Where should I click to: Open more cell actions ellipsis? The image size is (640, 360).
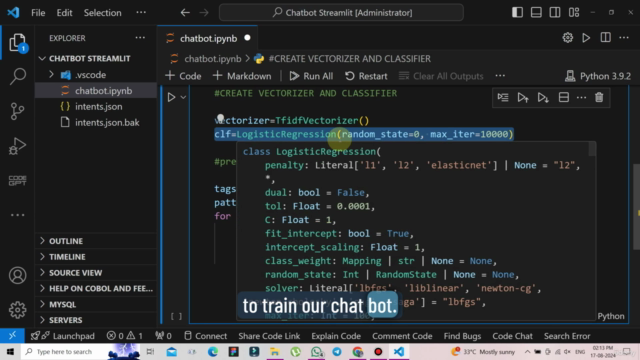[581, 97]
